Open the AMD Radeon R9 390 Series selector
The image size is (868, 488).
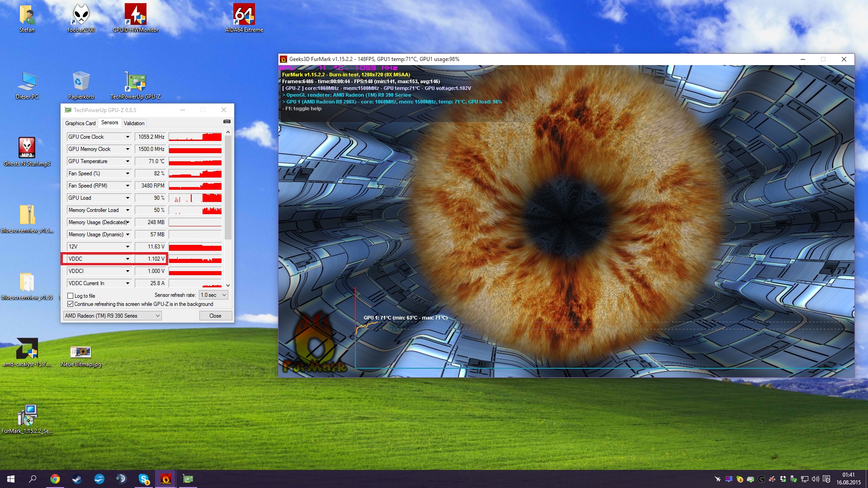(x=112, y=316)
